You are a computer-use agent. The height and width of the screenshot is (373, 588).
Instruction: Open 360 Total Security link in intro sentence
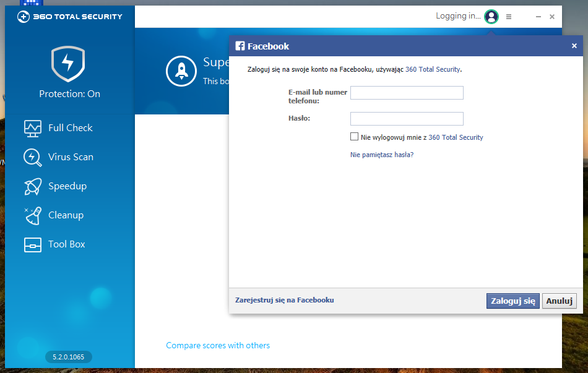(433, 69)
